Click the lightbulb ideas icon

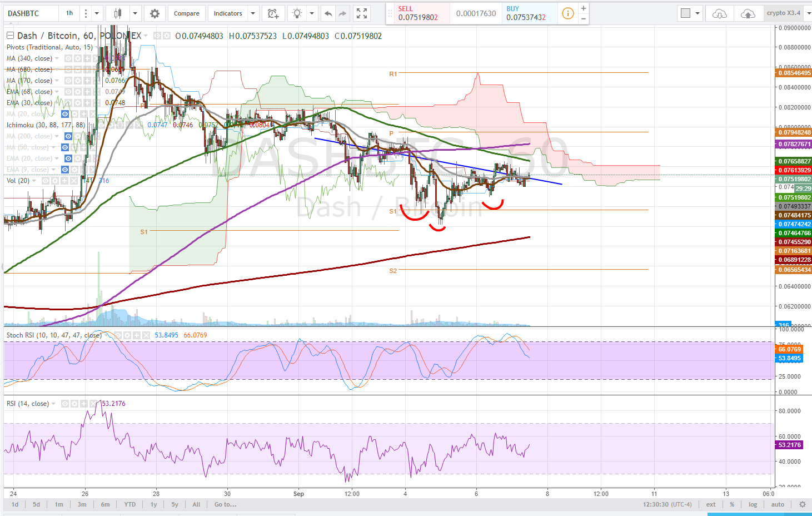297,13
